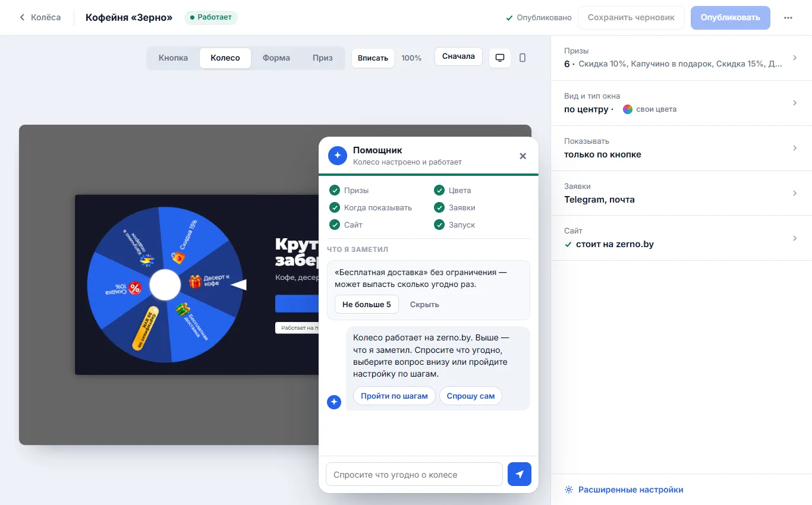
Task: Expand the Заявки Telegram, почта row chevron
Action: tap(795, 193)
